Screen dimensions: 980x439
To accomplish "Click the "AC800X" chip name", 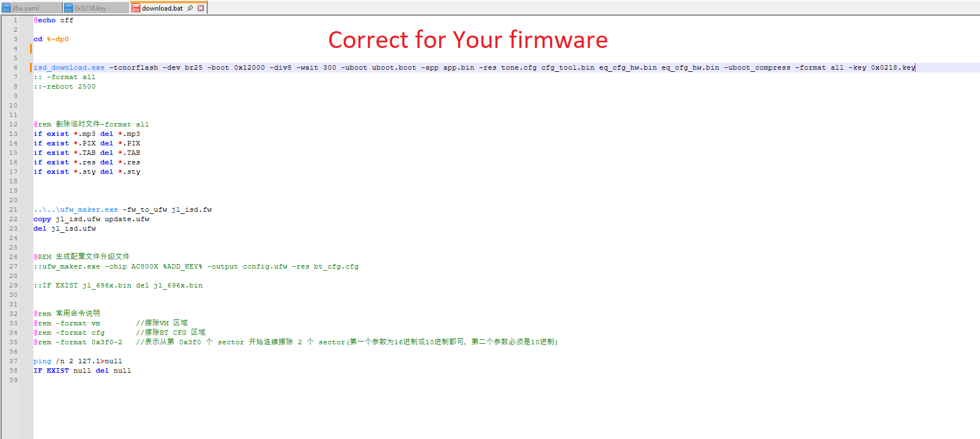I will [145, 266].
